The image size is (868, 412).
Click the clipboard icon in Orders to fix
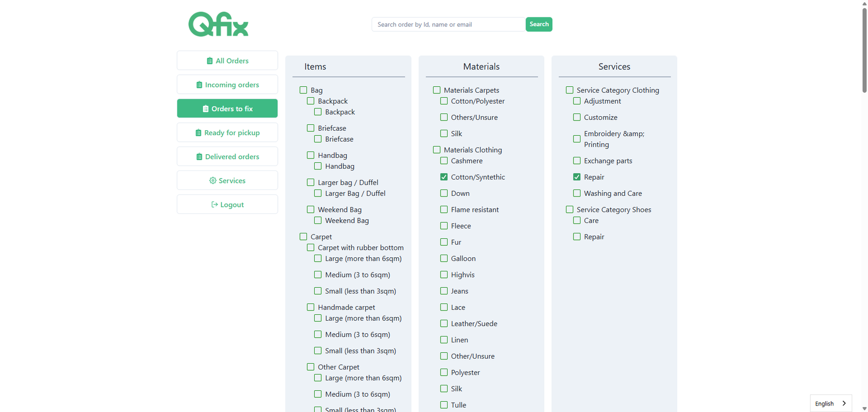tap(206, 109)
